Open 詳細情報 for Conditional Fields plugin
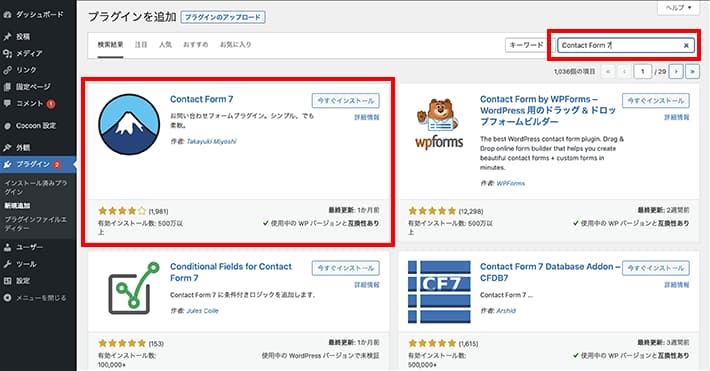The image size is (710, 371). point(367,285)
